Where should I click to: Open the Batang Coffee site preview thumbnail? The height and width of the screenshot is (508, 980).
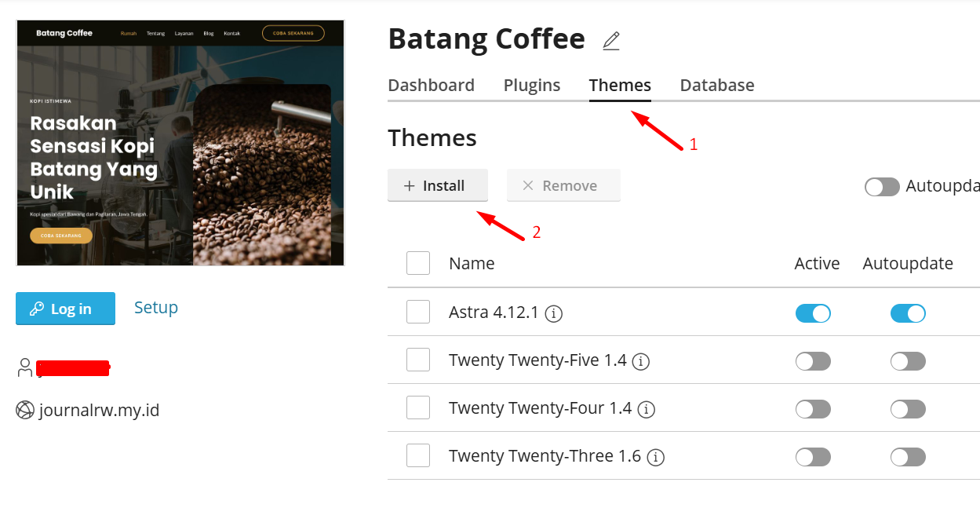[x=180, y=144]
